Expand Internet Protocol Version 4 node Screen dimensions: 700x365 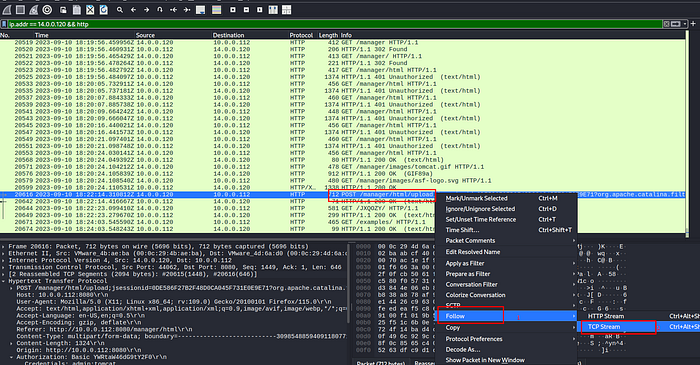[4, 261]
